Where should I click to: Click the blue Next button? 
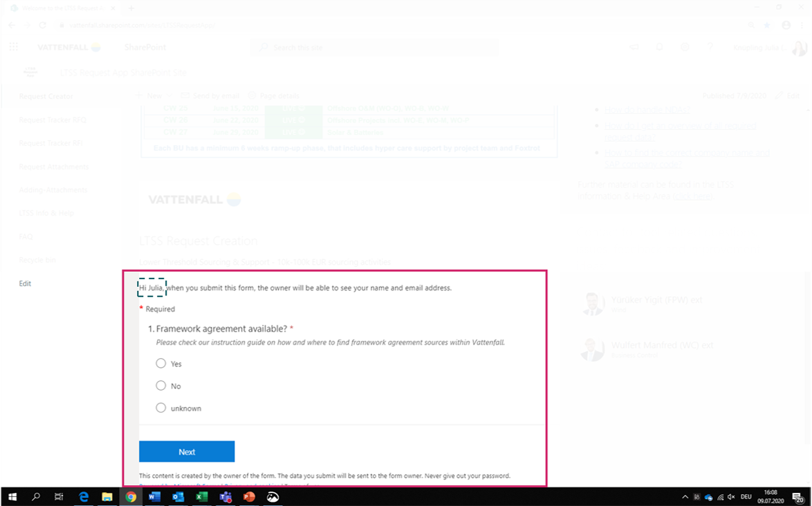point(187,451)
